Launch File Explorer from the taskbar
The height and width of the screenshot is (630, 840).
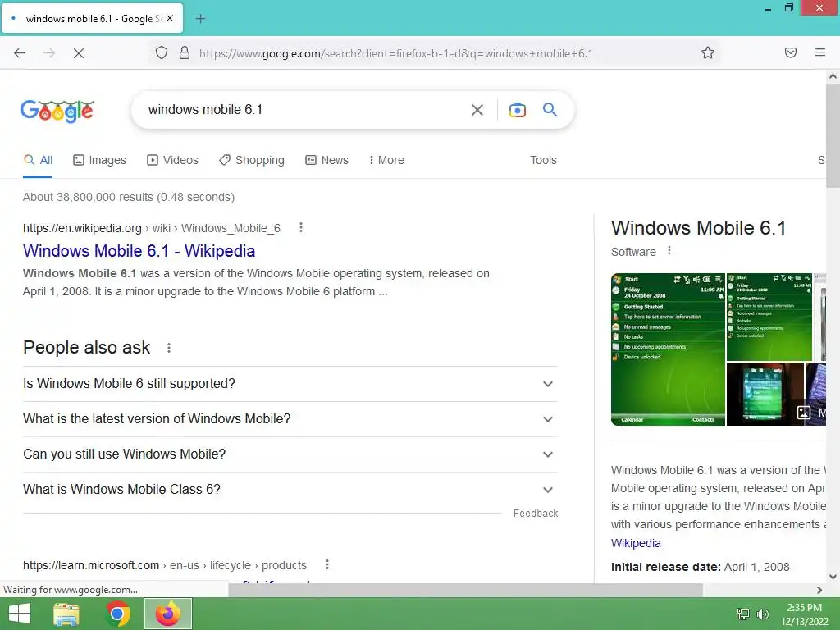(66, 614)
